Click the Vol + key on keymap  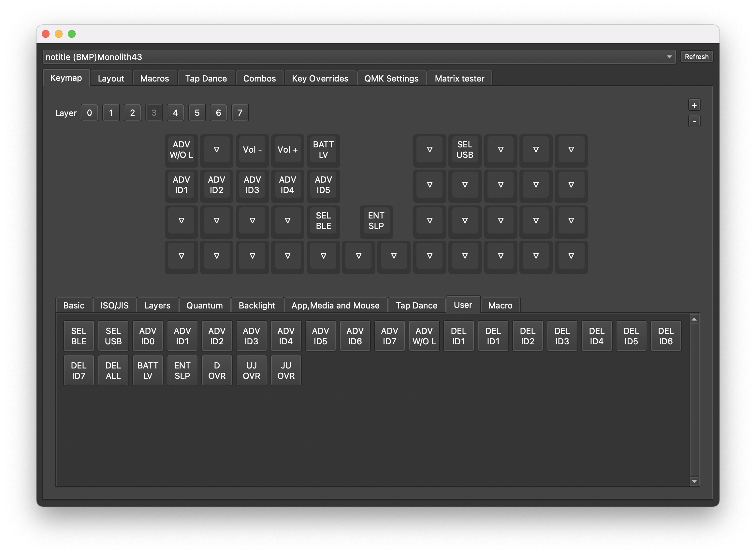coord(287,150)
